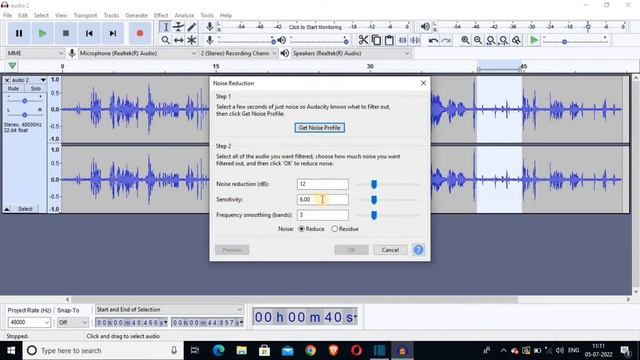Click the Trim audio icon
Screen dimensions: 640x360
(x=402, y=40)
